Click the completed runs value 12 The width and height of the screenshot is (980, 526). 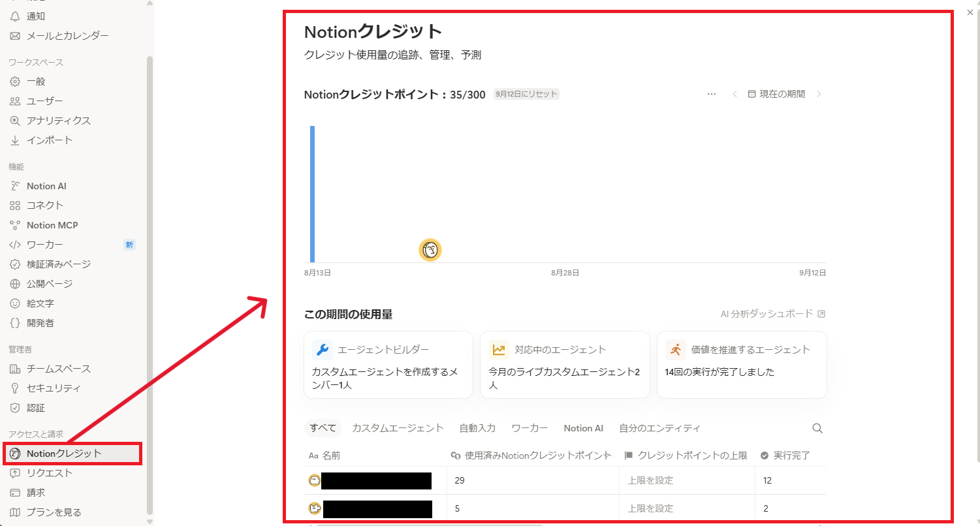[767, 480]
